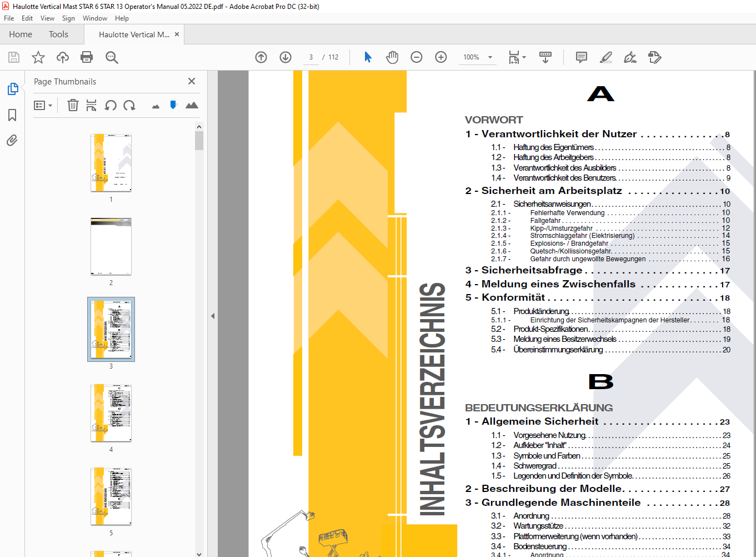Go to the next page with the down arrow
The width and height of the screenshot is (756, 557).
[286, 57]
